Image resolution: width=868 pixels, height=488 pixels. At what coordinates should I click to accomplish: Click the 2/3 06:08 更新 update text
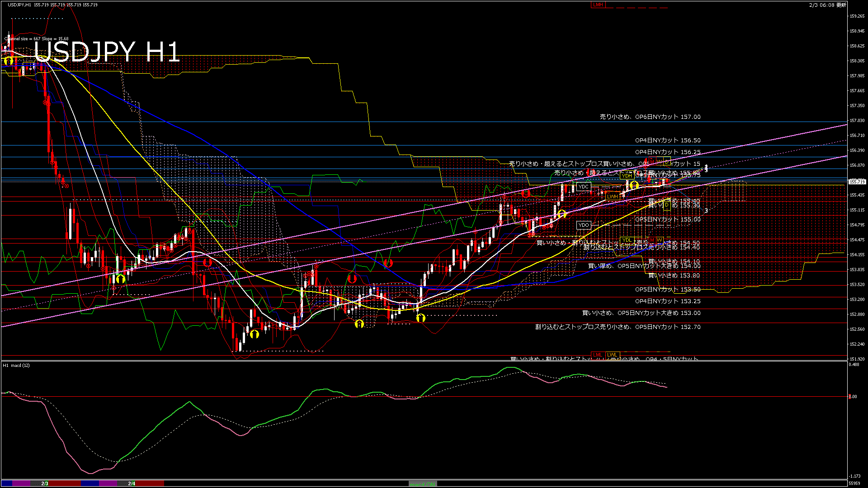click(827, 5)
